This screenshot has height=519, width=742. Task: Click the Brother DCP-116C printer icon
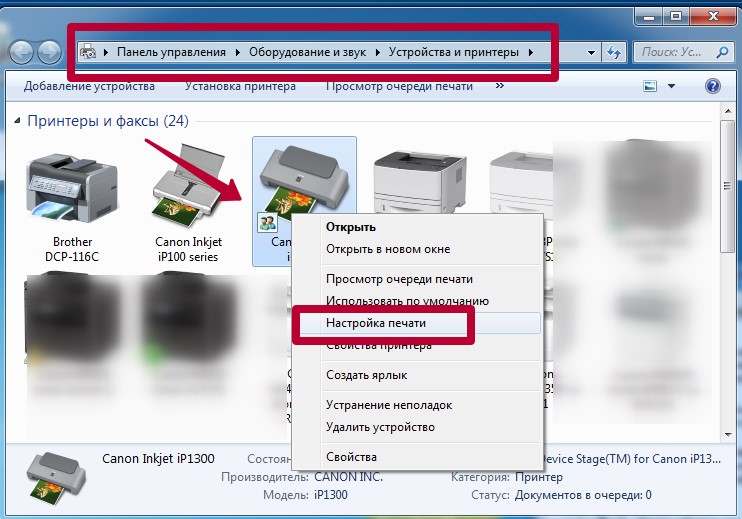click(x=72, y=188)
